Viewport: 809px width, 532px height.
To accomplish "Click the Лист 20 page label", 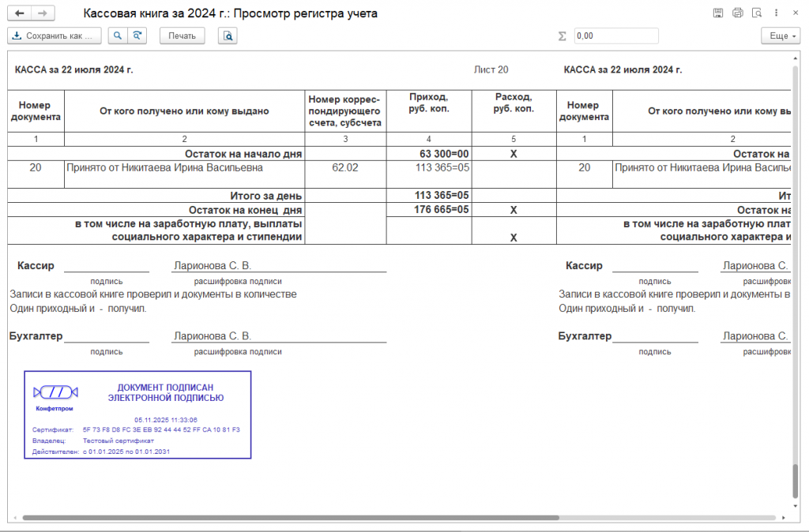I will [x=491, y=69].
